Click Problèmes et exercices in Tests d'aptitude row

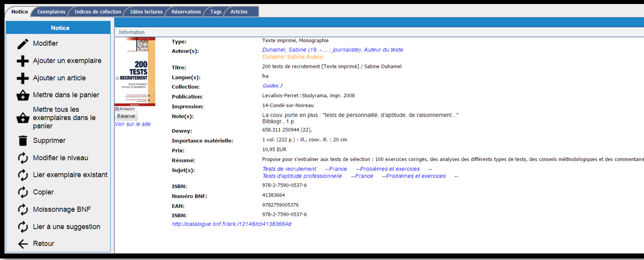(416, 176)
